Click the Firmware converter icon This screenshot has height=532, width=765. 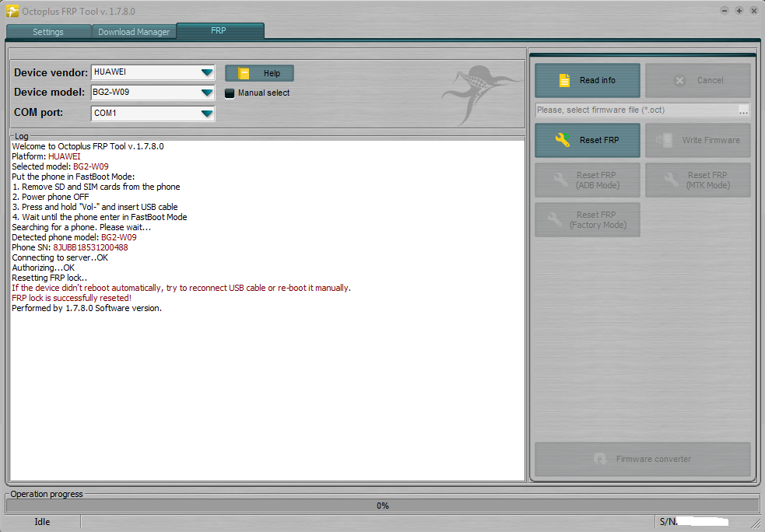tap(600, 459)
